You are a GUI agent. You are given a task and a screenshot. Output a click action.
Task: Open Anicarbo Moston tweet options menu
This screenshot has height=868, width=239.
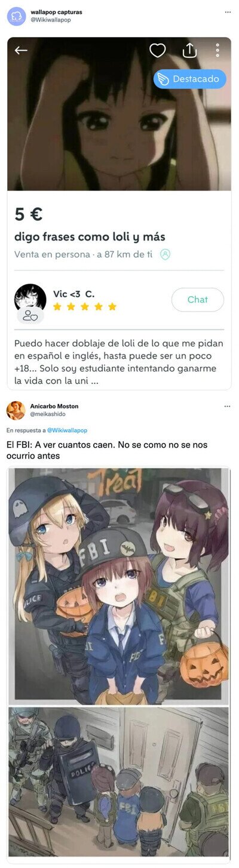click(x=228, y=406)
